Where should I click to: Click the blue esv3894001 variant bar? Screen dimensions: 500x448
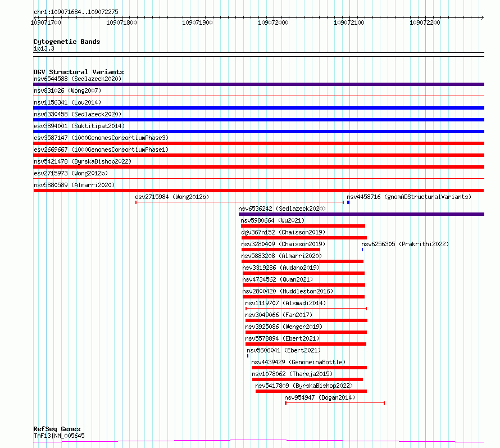pos(258,132)
